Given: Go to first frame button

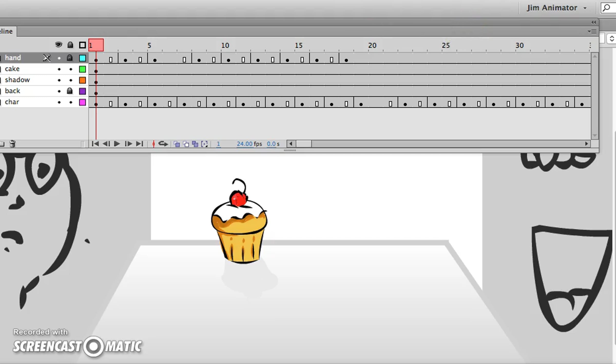Looking at the screenshot, I should pyautogui.click(x=95, y=144).
